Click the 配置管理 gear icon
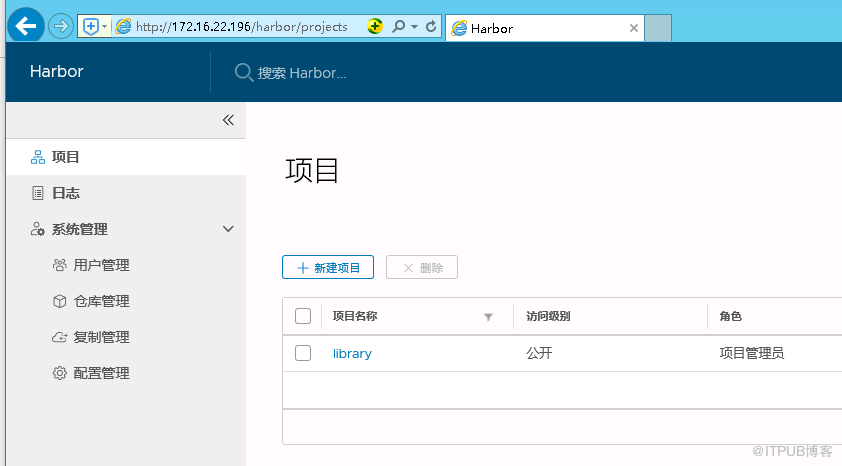The image size is (842, 466). pos(60,373)
